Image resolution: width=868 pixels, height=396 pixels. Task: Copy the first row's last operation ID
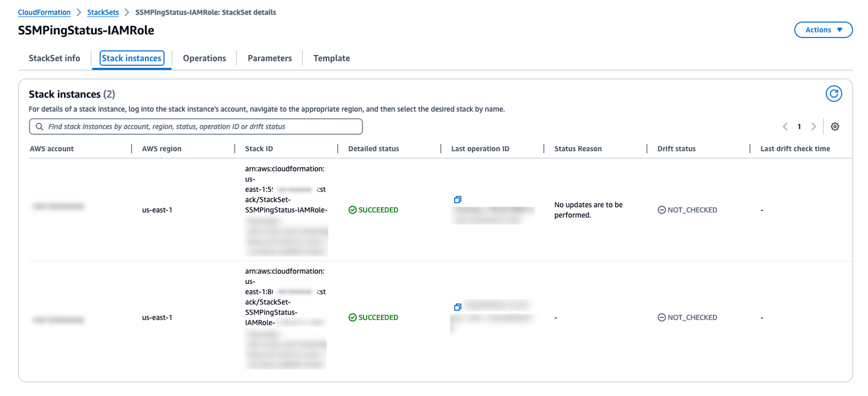click(458, 199)
